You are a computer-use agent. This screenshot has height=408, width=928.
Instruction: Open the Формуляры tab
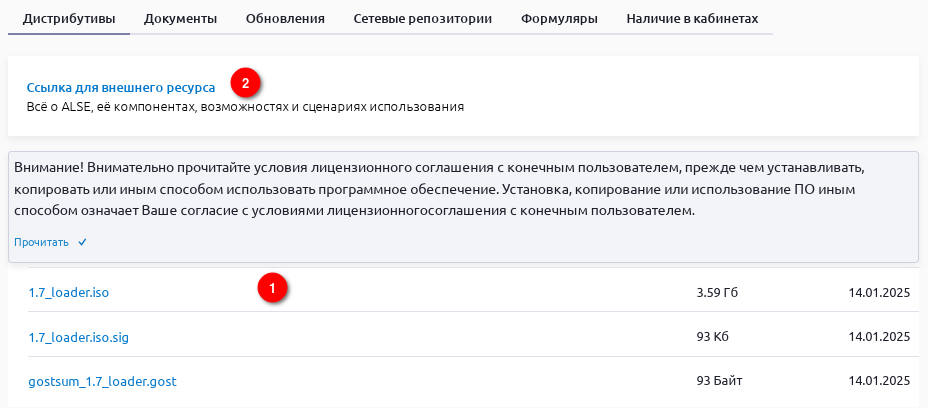pyautogui.click(x=559, y=19)
